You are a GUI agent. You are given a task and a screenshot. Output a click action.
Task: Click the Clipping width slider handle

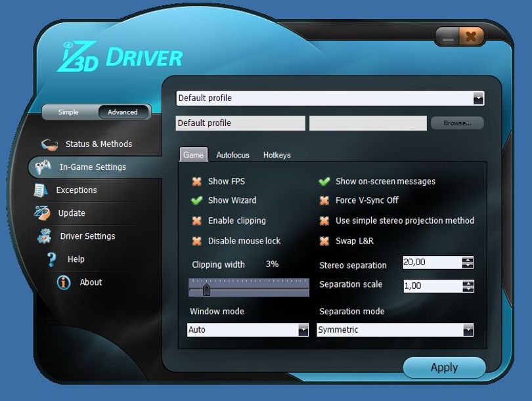click(x=206, y=290)
